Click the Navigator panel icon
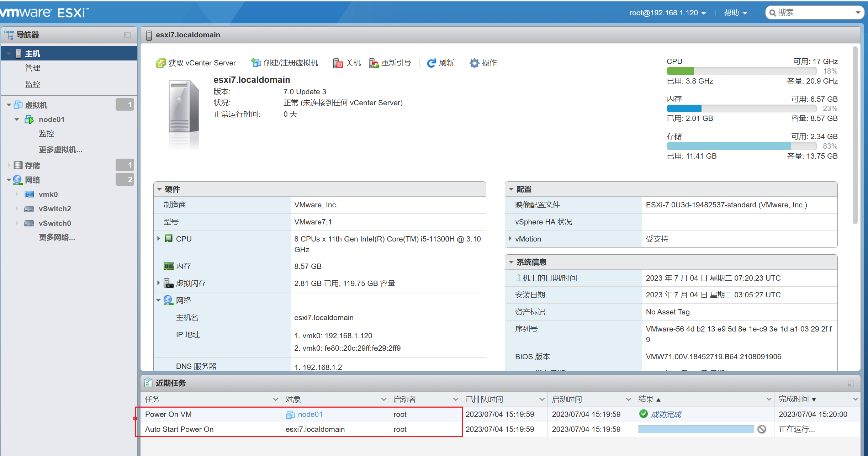The image size is (868, 456). pyautogui.click(x=9, y=35)
